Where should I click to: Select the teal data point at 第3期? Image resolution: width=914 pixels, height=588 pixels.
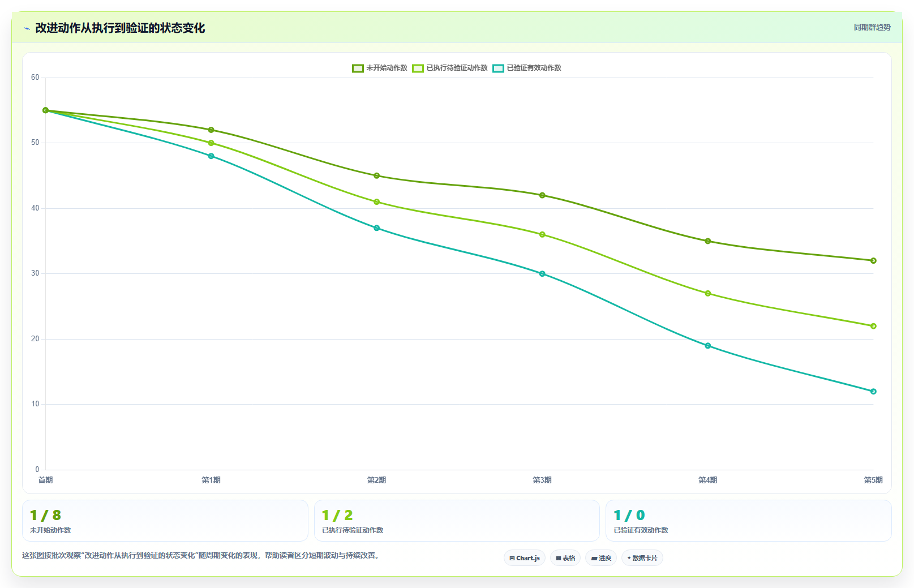(x=542, y=274)
